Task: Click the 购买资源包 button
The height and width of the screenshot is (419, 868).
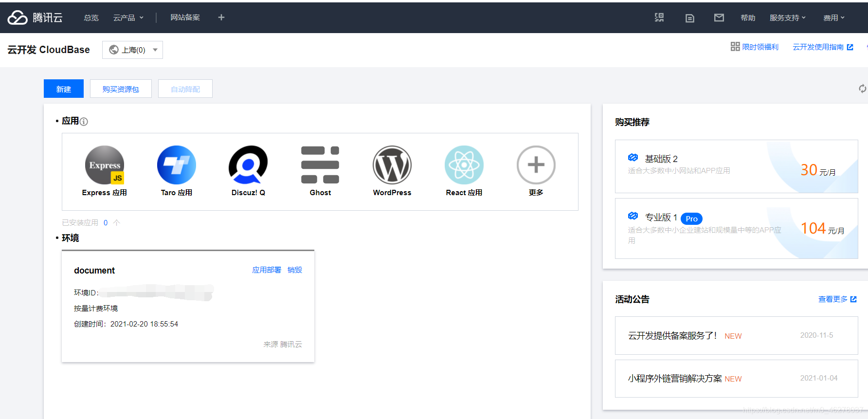Action: 121,89
